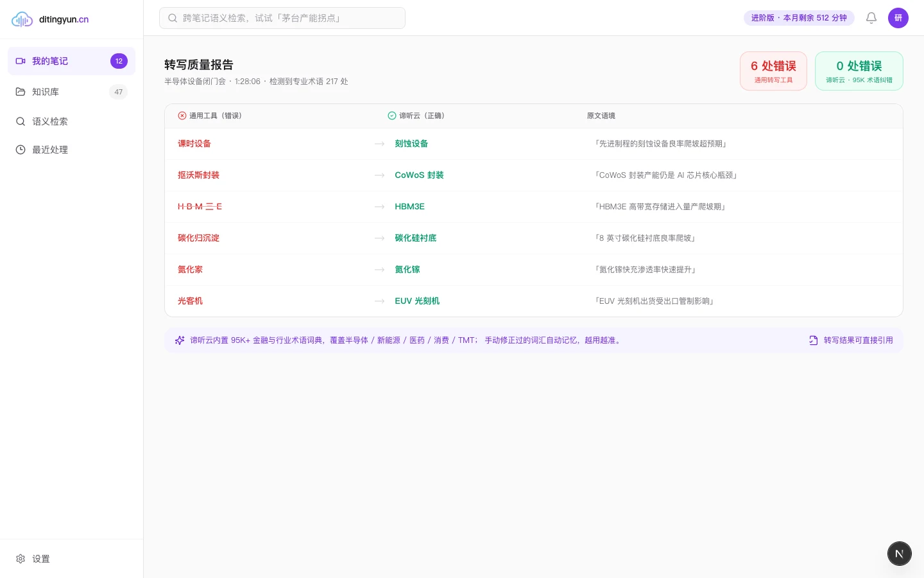The image size is (924, 578).
Task: Click the 原文语境 column header
Action: click(x=601, y=116)
